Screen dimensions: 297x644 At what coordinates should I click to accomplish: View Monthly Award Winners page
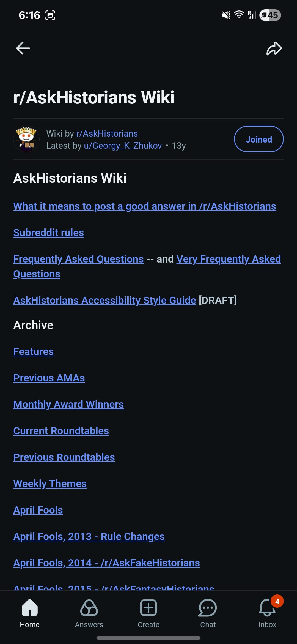point(68,405)
